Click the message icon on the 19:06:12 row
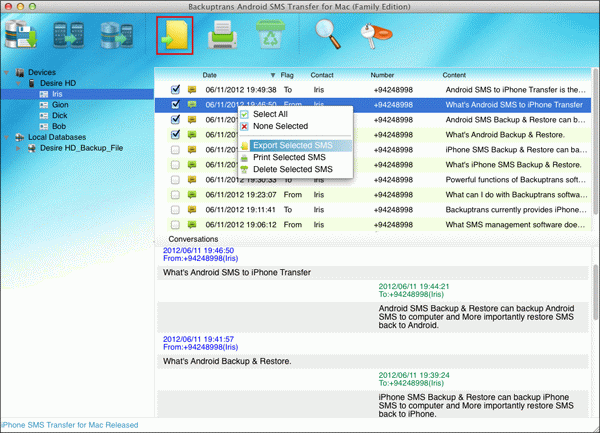Viewport: 600px width, 433px height. [192, 225]
